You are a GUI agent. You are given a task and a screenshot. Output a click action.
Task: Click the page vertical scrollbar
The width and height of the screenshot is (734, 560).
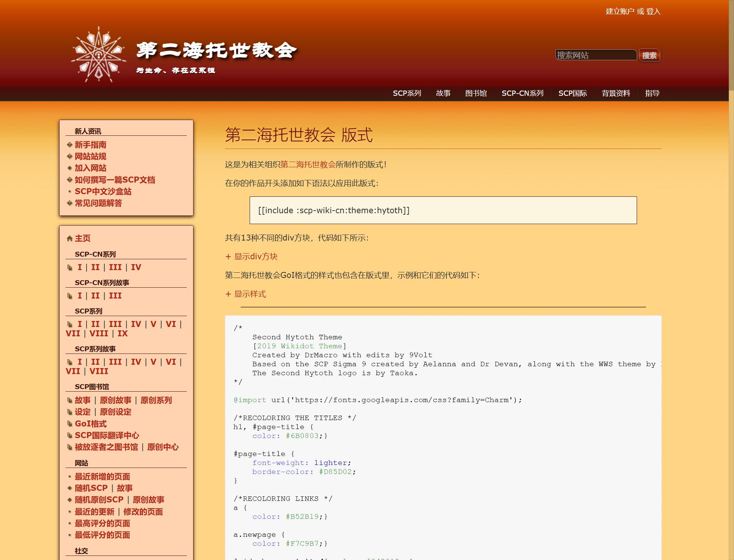(x=731, y=45)
